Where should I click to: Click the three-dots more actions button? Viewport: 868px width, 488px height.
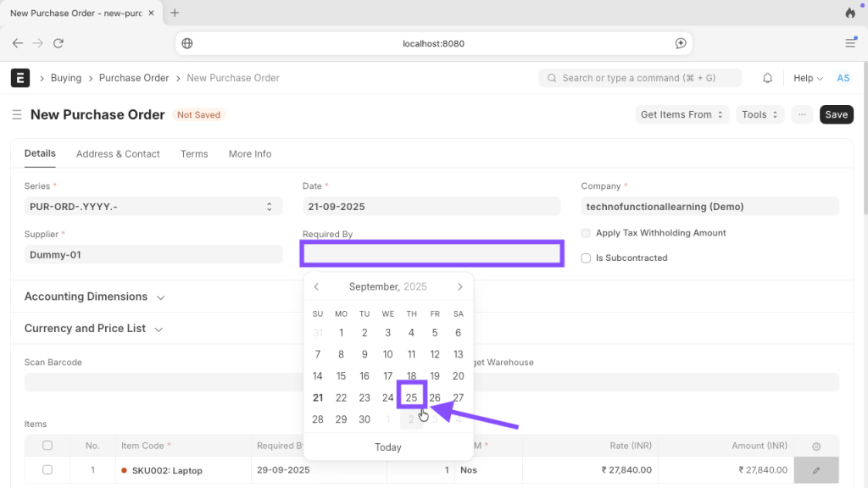(801, 114)
